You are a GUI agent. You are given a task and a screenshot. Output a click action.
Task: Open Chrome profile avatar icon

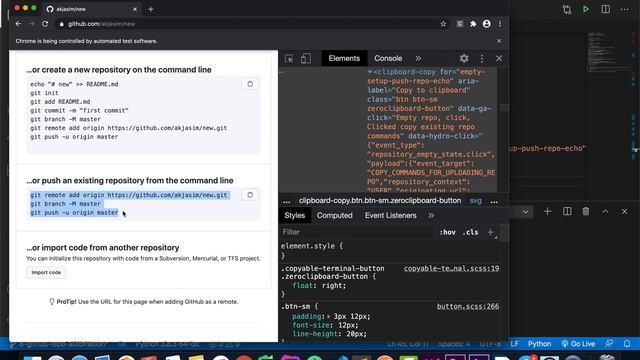tap(487, 24)
